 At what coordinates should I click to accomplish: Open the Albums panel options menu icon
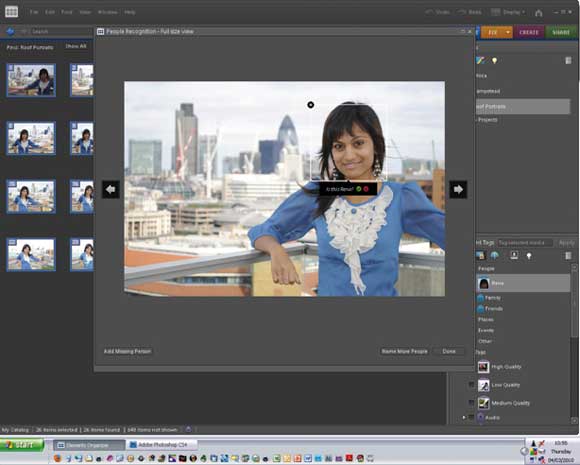(569, 60)
